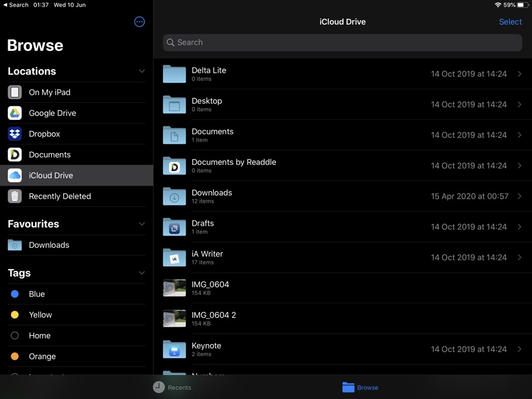Tap the magnifier icon in search bar
532x399 pixels.
tap(171, 43)
